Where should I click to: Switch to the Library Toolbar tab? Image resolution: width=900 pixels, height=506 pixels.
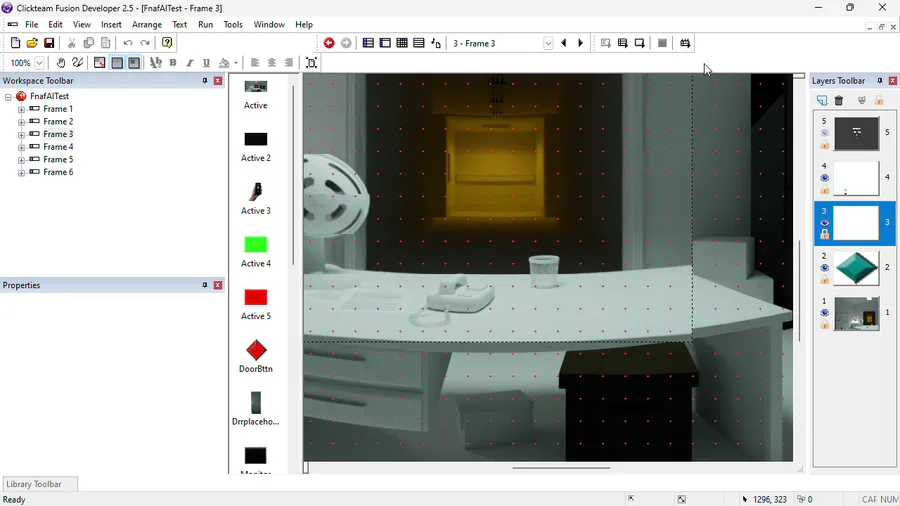[x=40, y=484]
